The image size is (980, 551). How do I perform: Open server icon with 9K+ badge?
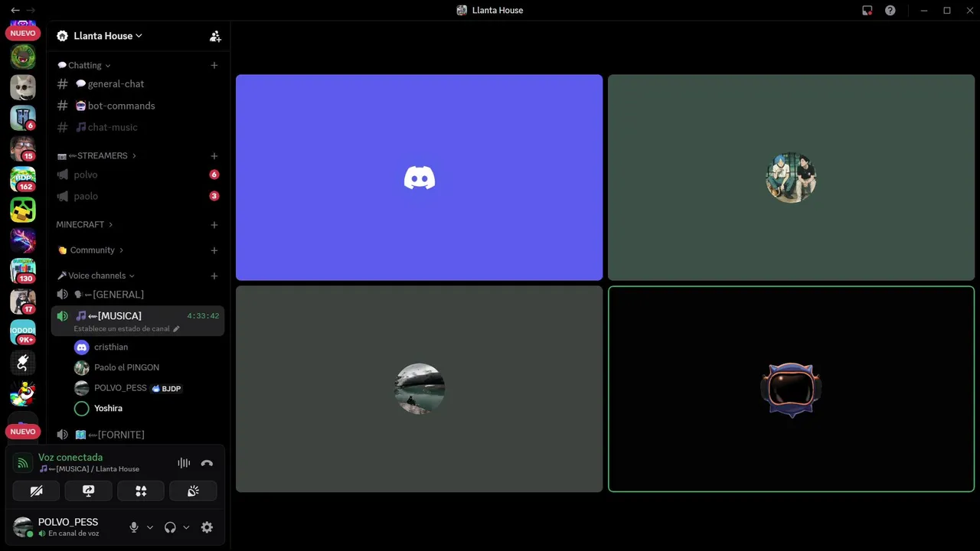[23, 332]
